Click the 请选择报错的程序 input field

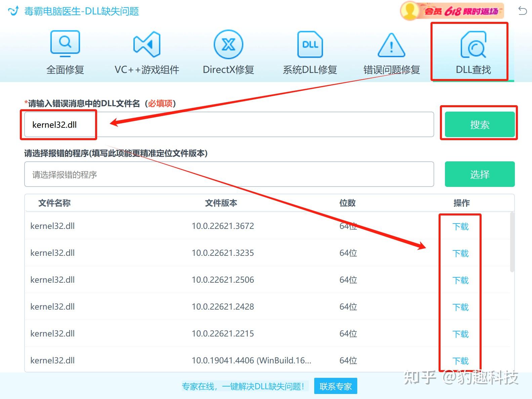229,174
